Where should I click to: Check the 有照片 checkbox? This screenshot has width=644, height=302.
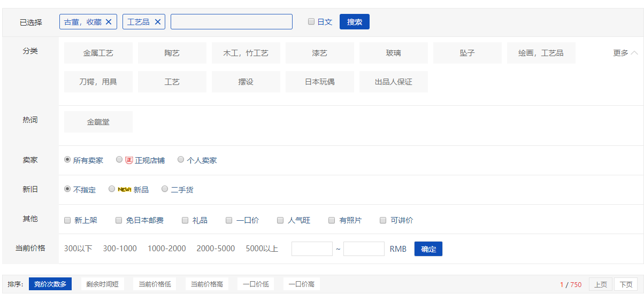(332, 220)
